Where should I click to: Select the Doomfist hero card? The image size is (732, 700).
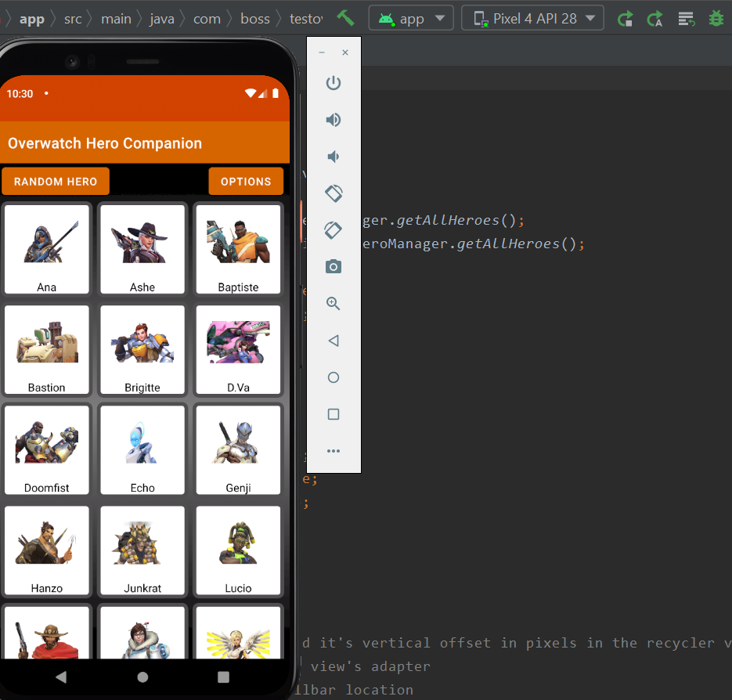tap(47, 449)
